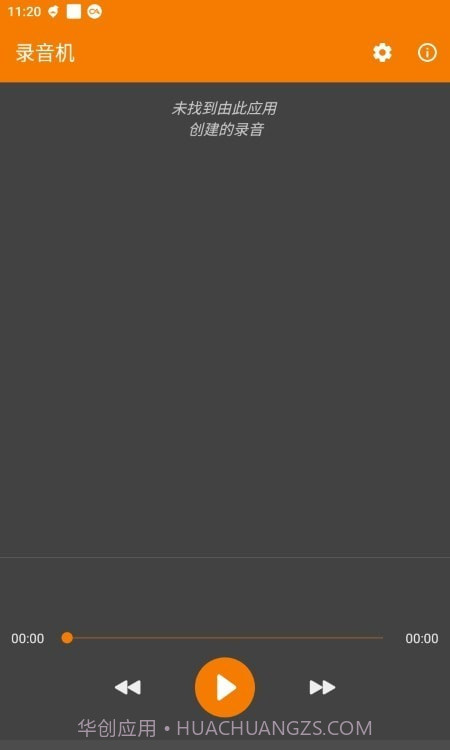The width and height of the screenshot is (450, 750).
Task: Click the 华创应用 watermark text
Action: pyautogui.click(x=117, y=728)
